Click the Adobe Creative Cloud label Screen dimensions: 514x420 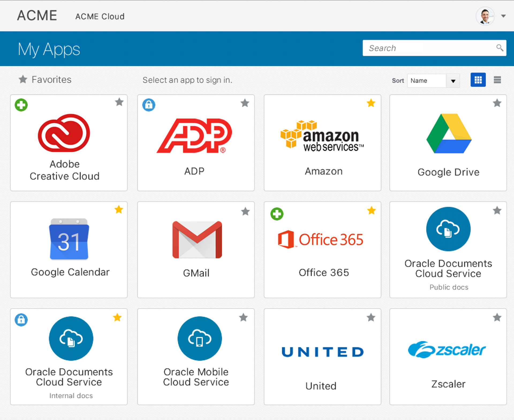tap(65, 170)
